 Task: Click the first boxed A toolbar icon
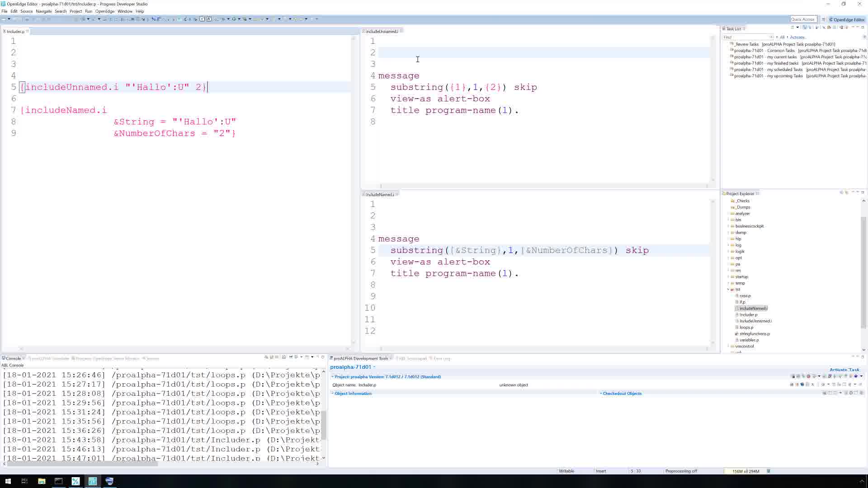202,19
